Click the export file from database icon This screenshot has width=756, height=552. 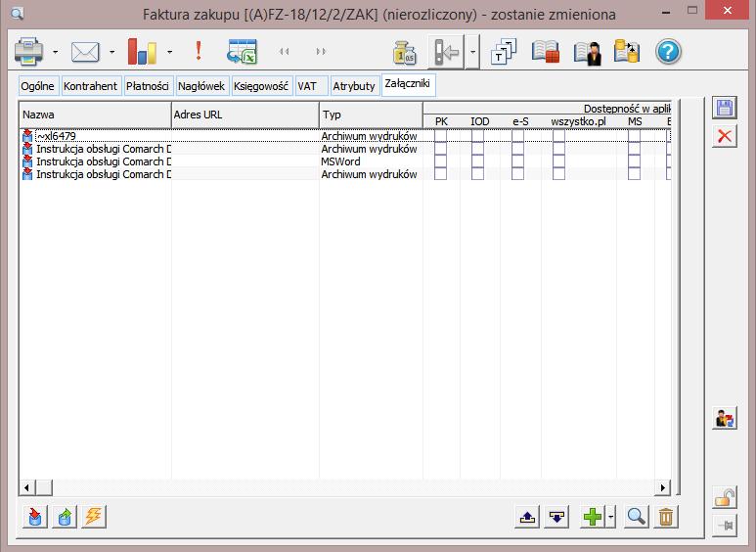[x=65, y=517]
